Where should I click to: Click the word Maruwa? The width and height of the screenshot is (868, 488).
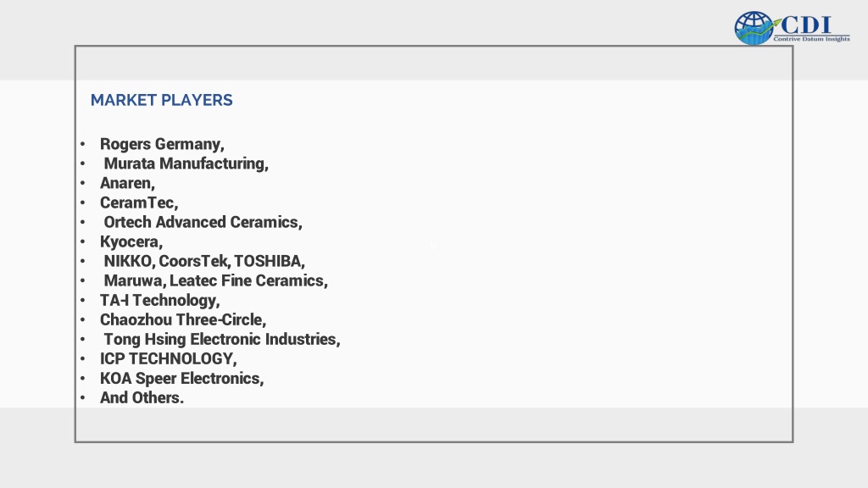pyautogui.click(x=135, y=280)
